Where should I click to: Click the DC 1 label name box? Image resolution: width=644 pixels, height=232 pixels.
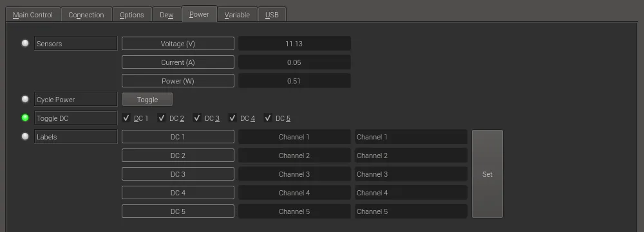point(178,137)
